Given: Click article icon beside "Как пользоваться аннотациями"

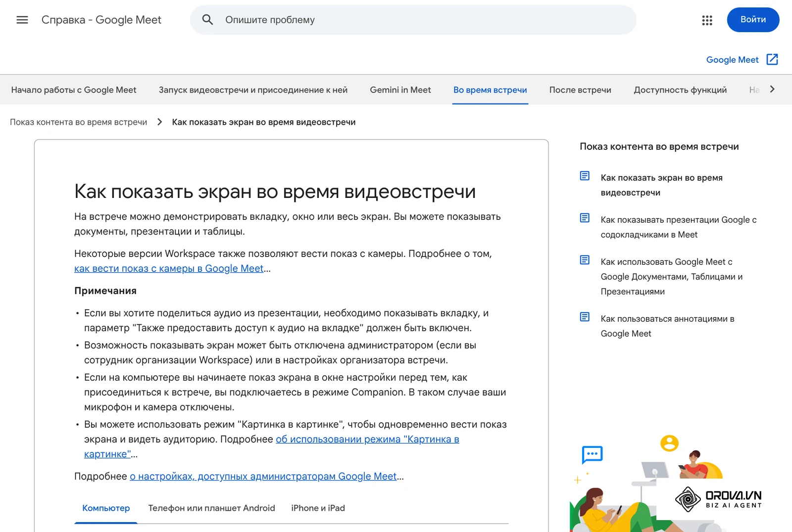Looking at the screenshot, I should click(585, 317).
